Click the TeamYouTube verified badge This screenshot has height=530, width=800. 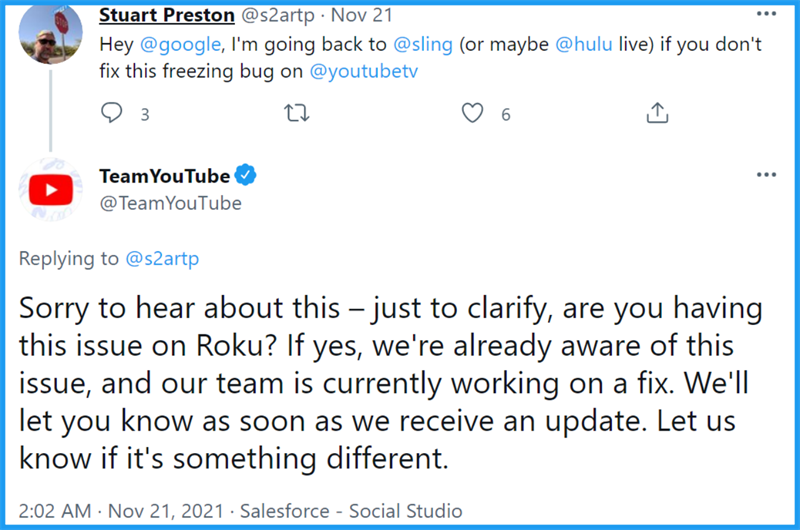[246, 176]
